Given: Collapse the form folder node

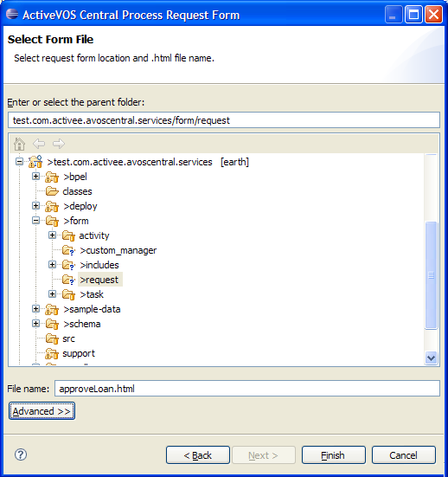Looking at the screenshot, I should 35,220.
